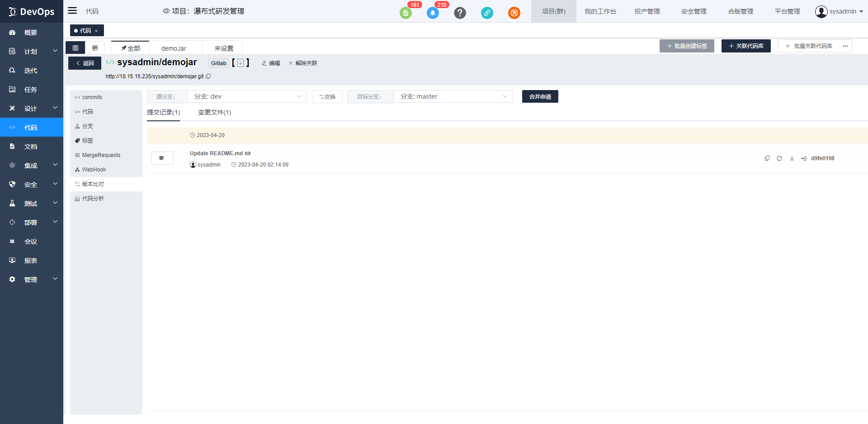Click the 关联代码库 button

click(746, 46)
